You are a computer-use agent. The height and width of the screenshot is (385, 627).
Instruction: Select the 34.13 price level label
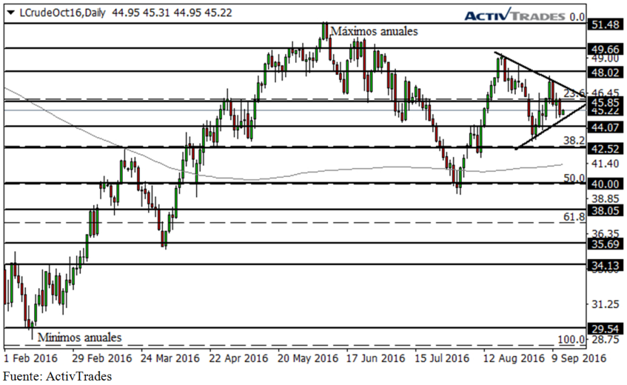pos(605,265)
